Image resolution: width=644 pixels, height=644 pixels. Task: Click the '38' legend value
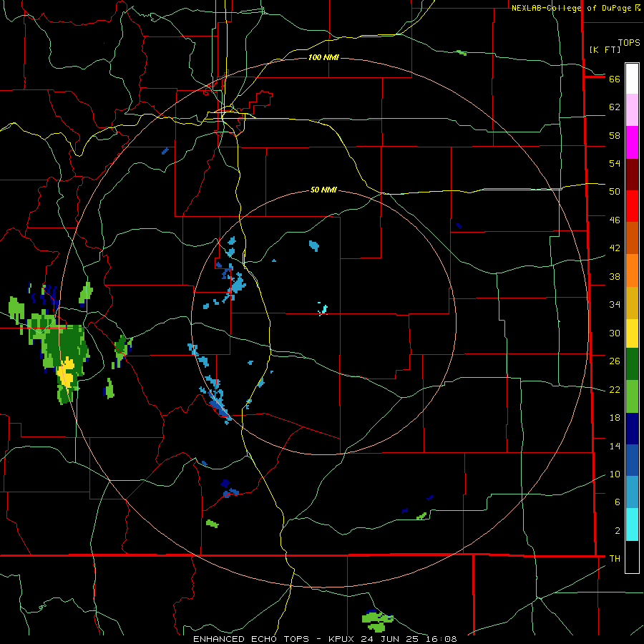pyautogui.click(x=615, y=276)
